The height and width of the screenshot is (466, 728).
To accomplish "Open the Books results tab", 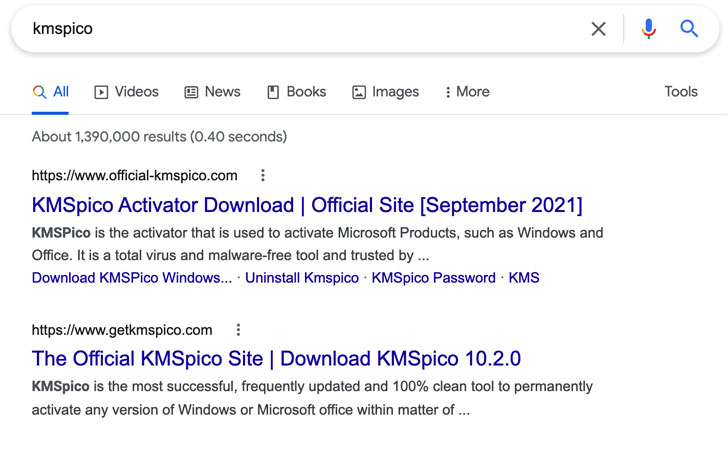I will click(x=296, y=92).
